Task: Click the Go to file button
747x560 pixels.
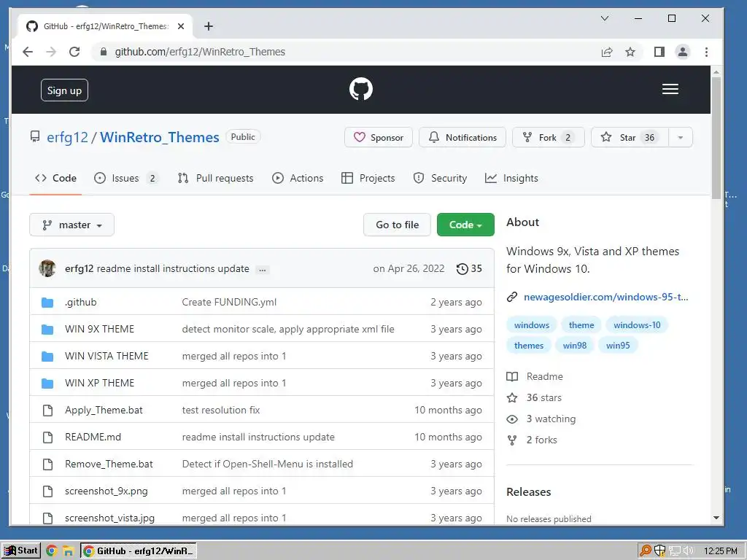Action: 398,225
